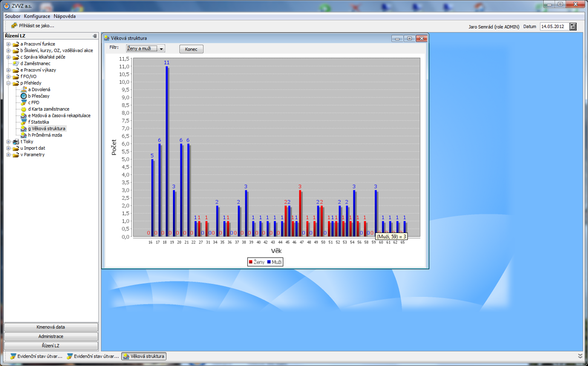Image resolution: width=588 pixels, height=366 pixels.
Task: Click the red Ženy legend swatch
Action: pos(251,262)
